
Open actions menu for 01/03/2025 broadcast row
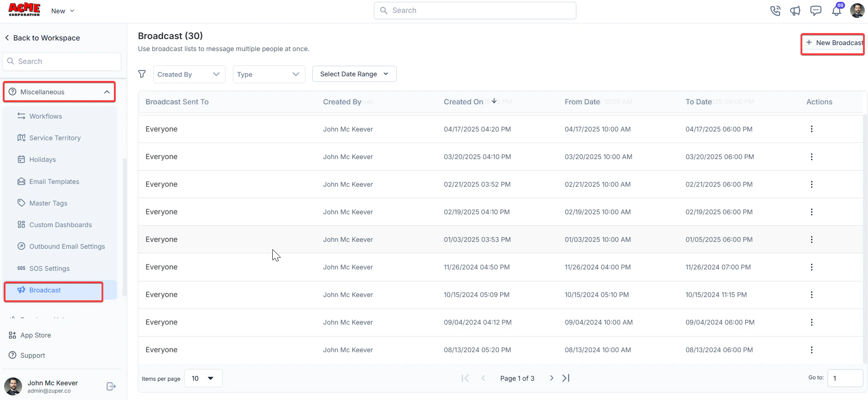812,240
